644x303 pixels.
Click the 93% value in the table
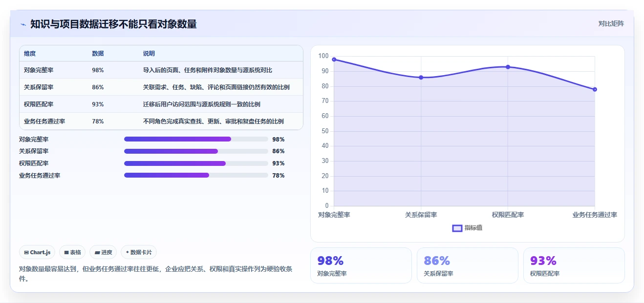click(x=98, y=104)
